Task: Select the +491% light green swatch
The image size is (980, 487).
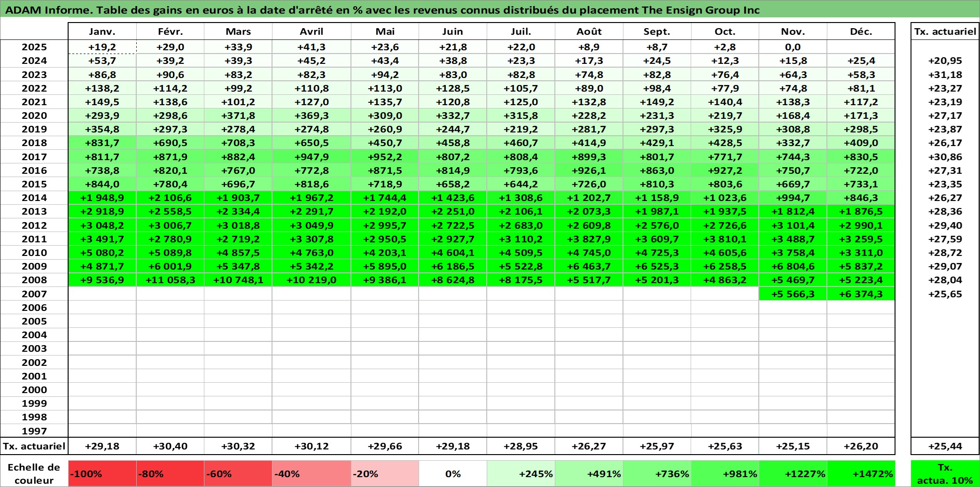Action: click(589, 473)
